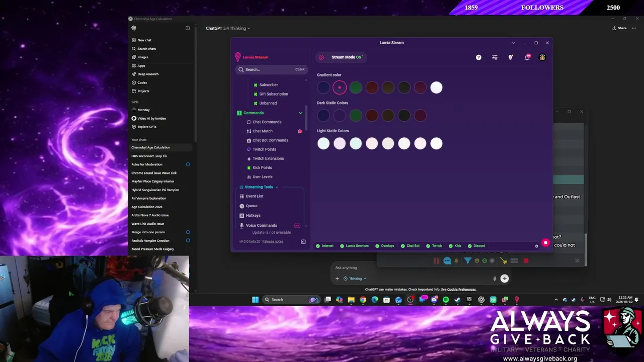
Task: Click the Lumia Search input field
Action: [x=271, y=69]
